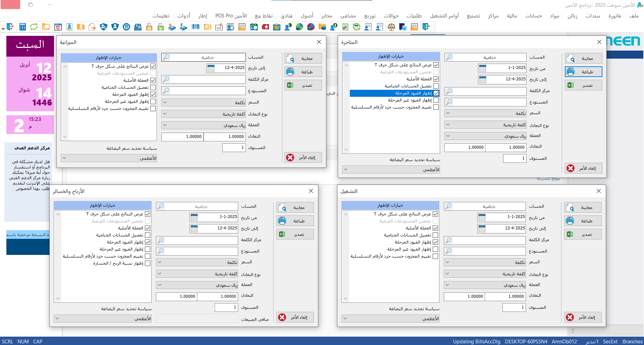This screenshot has width=644, height=345.
Task: Click إلغاء الأمر button in التشغيل dialog
Action: click(x=583, y=318)
